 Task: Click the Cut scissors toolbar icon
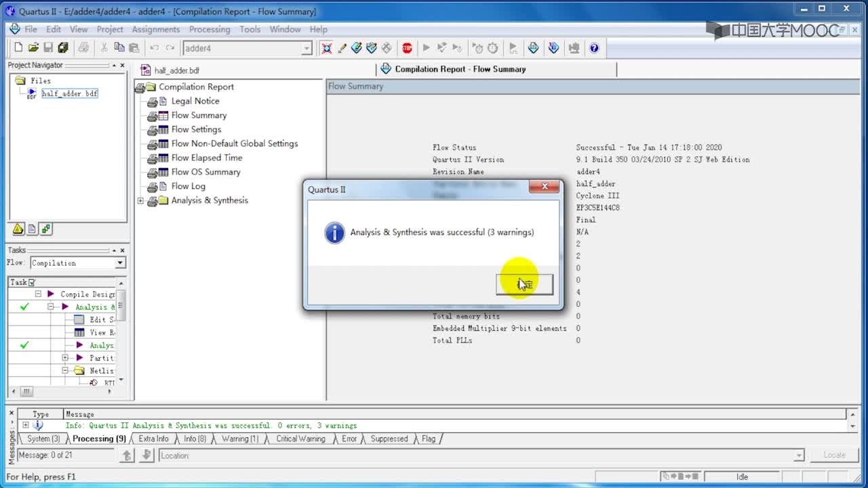104,47
